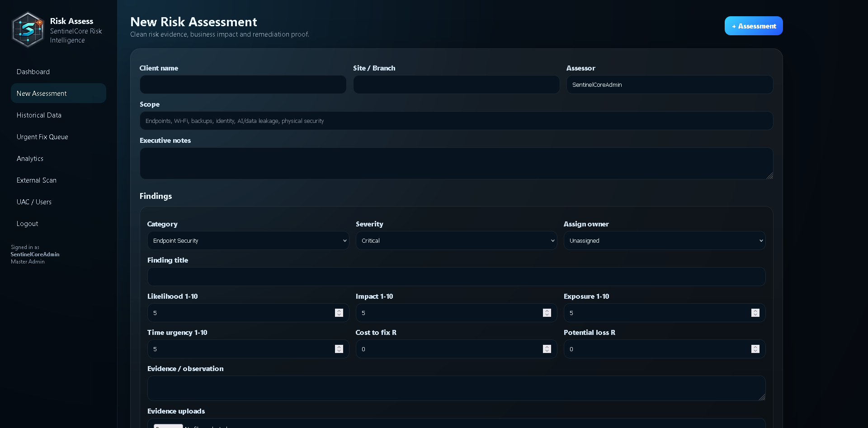This screenshot has height=428, width=868.
Task: Click the New Risk Assessment title
Action: (x=193, y=22)
